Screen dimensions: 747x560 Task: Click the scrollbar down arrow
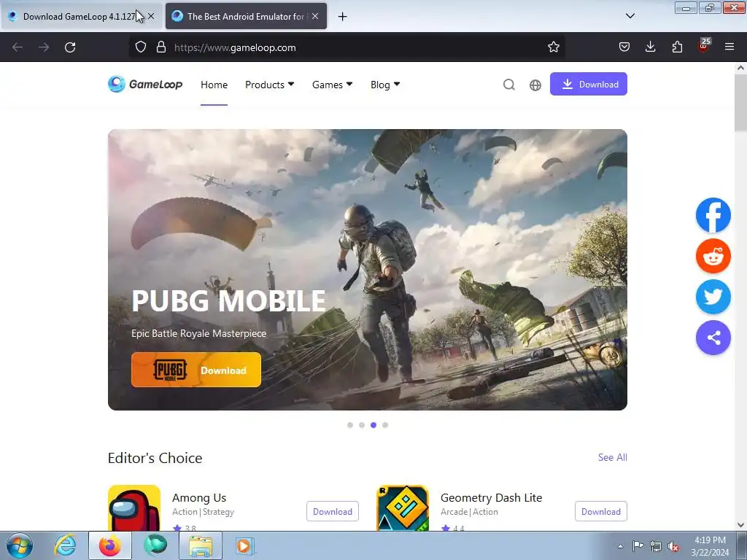pyautogui.click(x=740, y=525)
